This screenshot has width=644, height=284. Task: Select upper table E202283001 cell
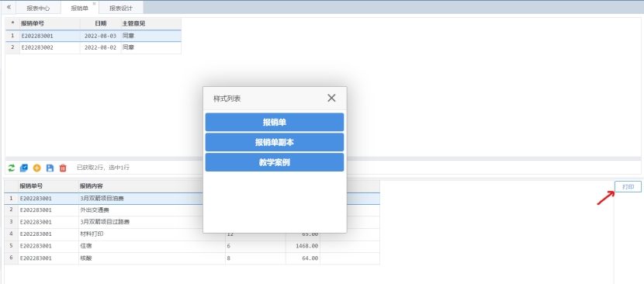(50, 36)
